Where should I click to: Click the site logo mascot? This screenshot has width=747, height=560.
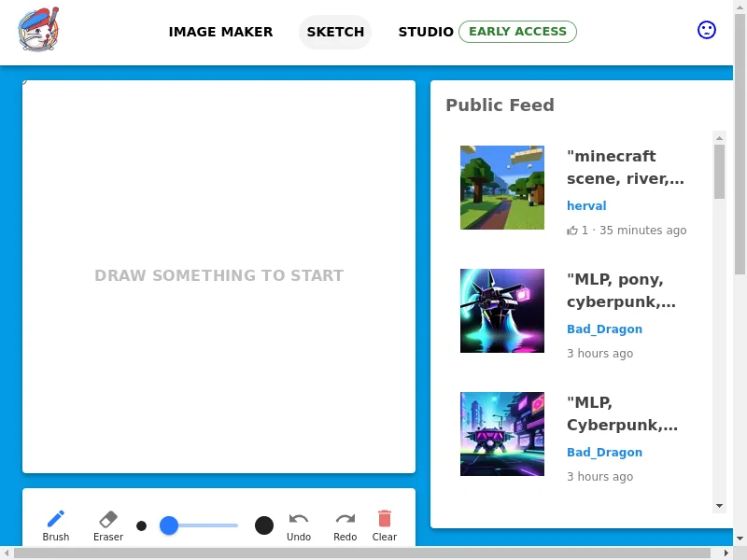pyautogui.click(x=38, y=31)
